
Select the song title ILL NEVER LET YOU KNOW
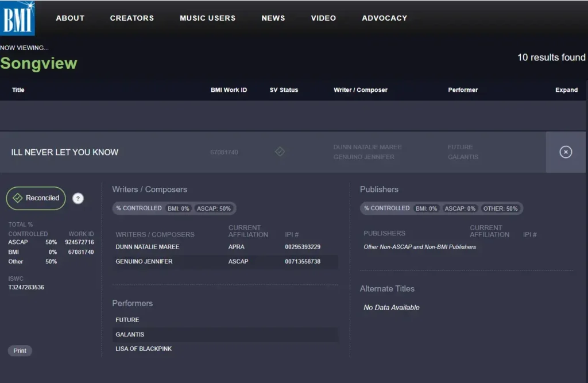coord(65,152)
